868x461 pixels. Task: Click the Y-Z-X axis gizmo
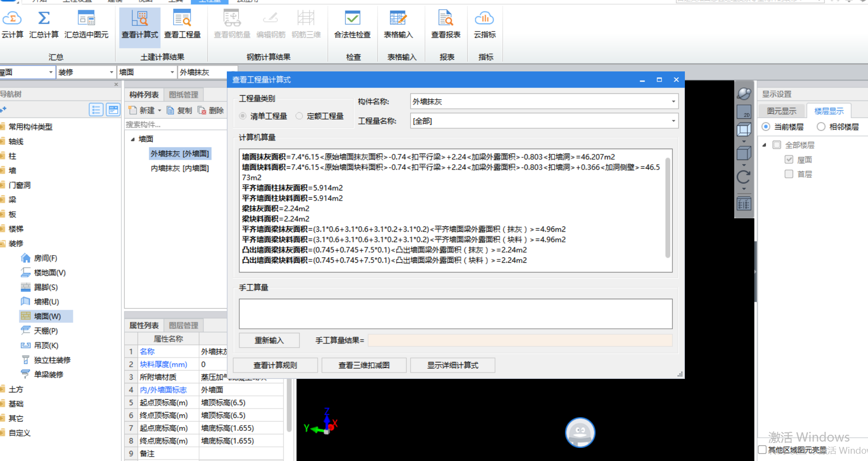321,422
